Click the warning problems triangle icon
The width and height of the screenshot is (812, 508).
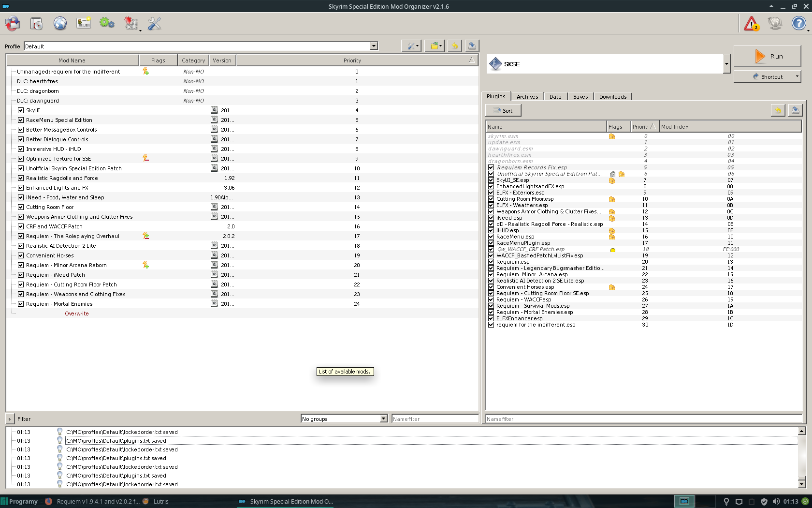click(x=752, y=23)
